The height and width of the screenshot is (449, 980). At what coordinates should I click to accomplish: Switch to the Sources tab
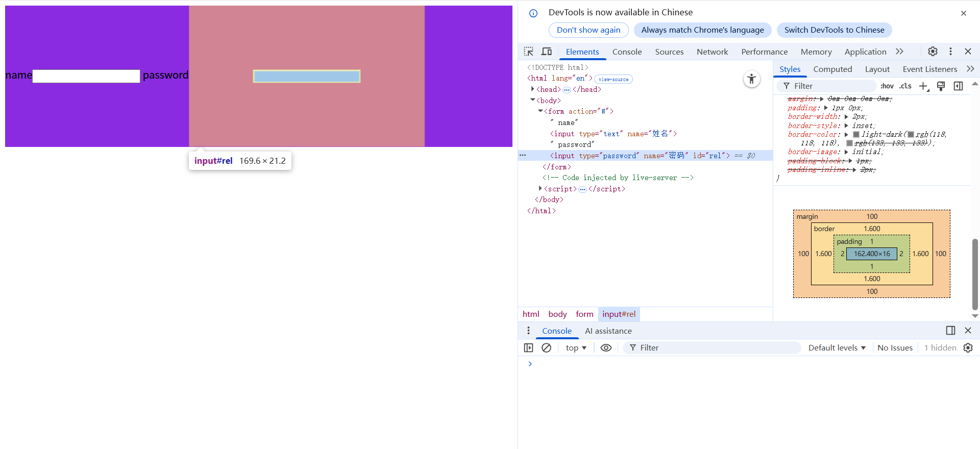coord(669,52)
